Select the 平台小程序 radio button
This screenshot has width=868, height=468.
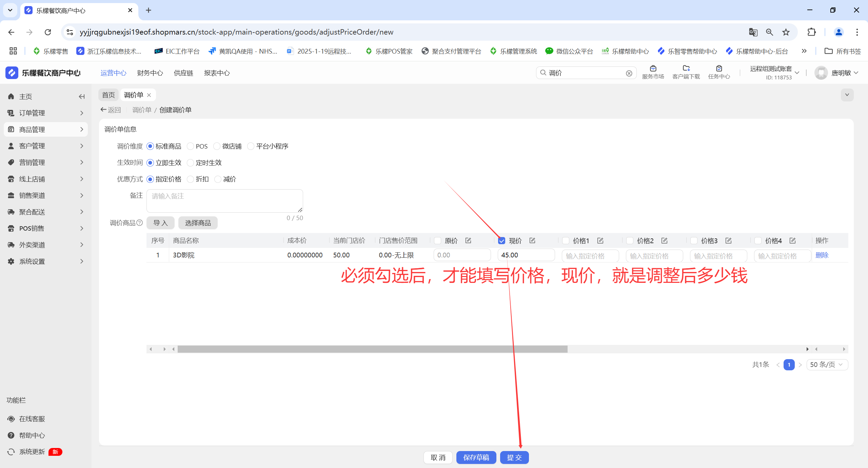[251, 146]
